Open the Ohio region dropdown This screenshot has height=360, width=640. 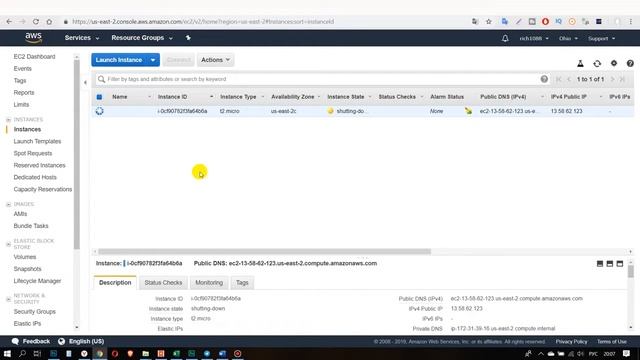coord(568,38)
